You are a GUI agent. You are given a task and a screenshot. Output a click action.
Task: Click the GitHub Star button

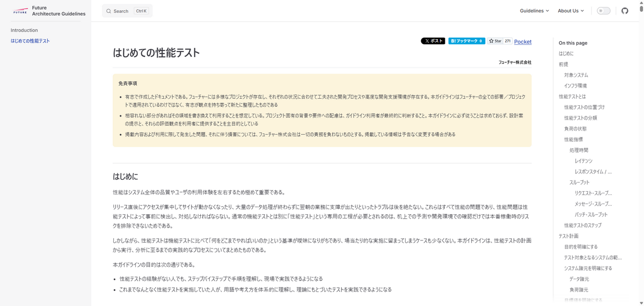click(x=495, y=41)
